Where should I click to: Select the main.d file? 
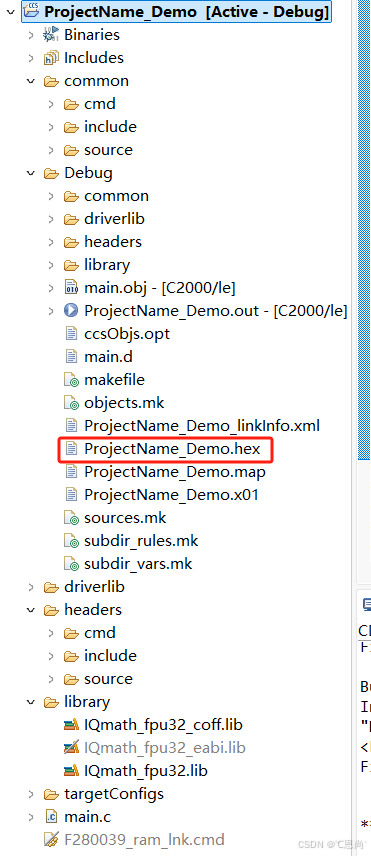[108, 356]
